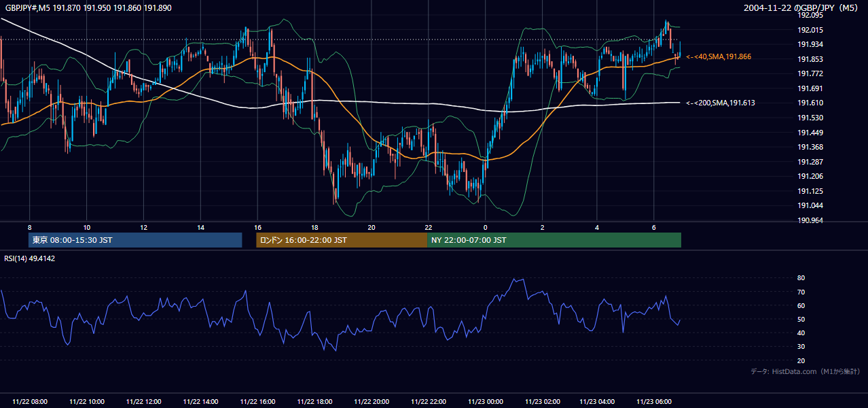Click the RSI scale level 30

tap(801, 346)
